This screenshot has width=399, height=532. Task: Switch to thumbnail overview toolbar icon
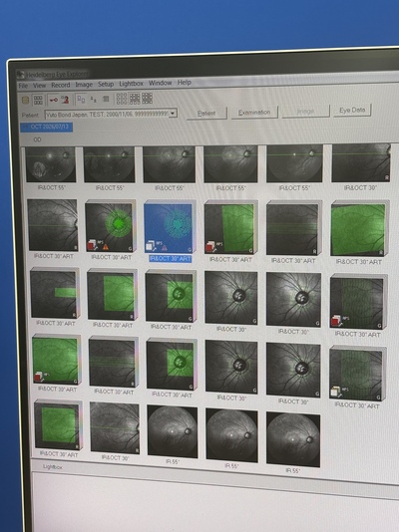pos(38,100)
